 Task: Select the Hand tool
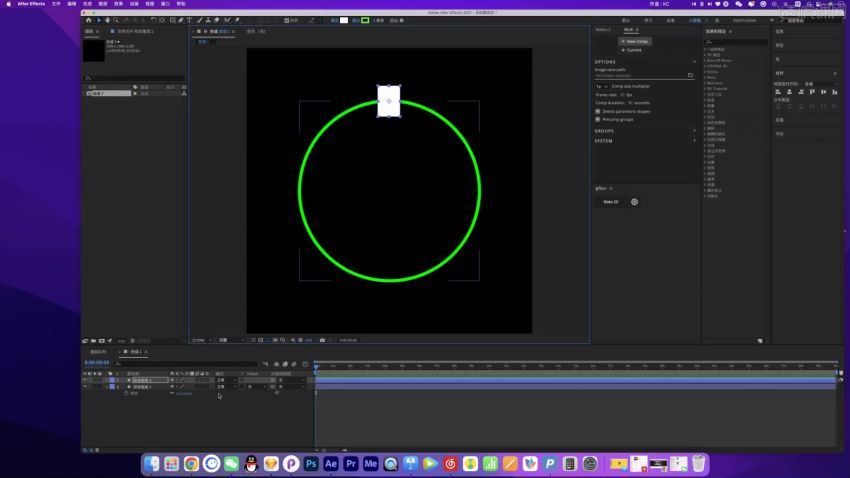[x=107, y=20]
